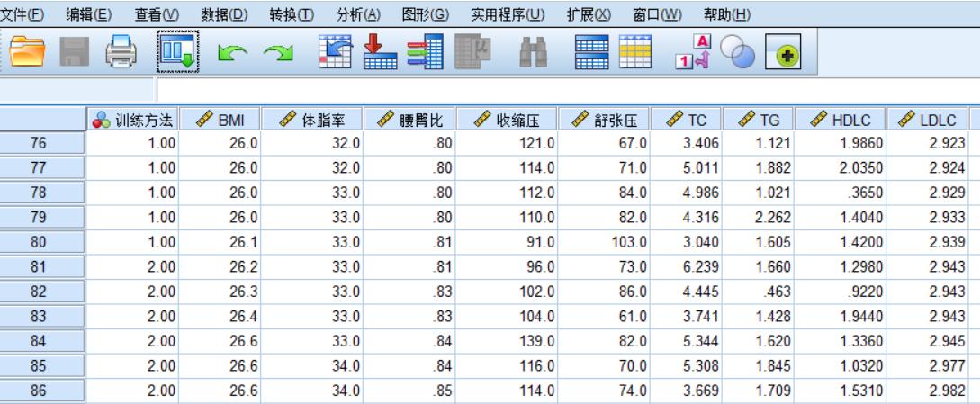Screen dimensions: 980x404
Task: Open the 数据(D) menu
Action: (x=224, y=14)
